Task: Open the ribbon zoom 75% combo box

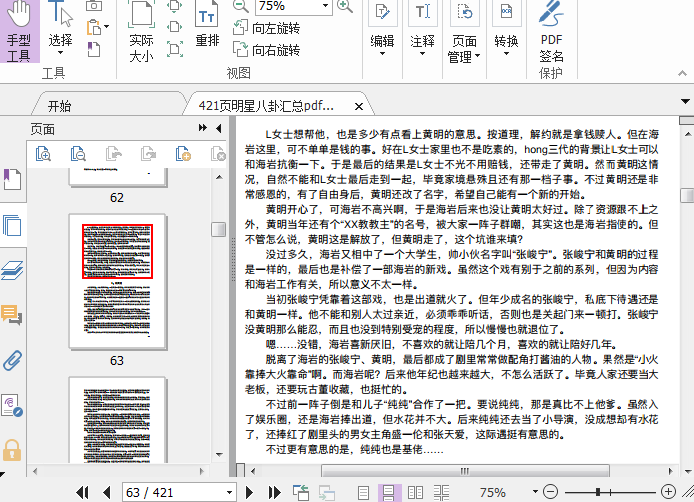Action: (x=294, y=6)
